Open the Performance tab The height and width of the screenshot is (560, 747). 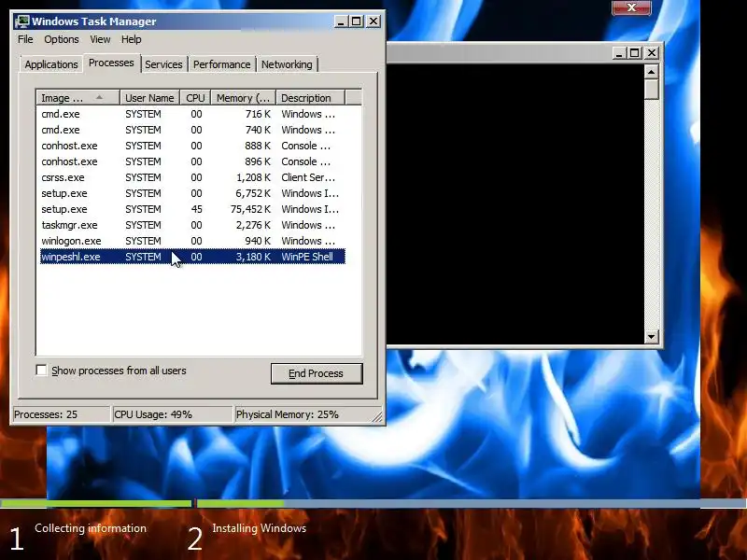tap(221, 64)
